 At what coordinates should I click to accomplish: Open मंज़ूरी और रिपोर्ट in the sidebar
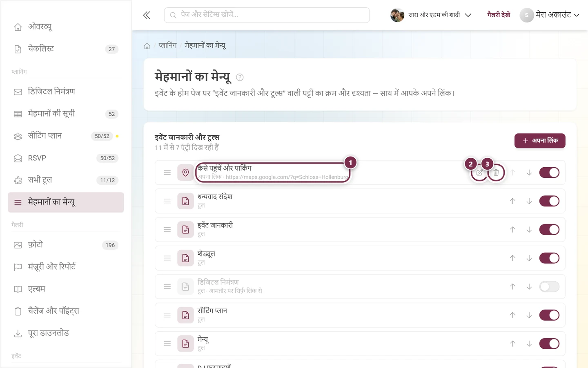point(66,267)
